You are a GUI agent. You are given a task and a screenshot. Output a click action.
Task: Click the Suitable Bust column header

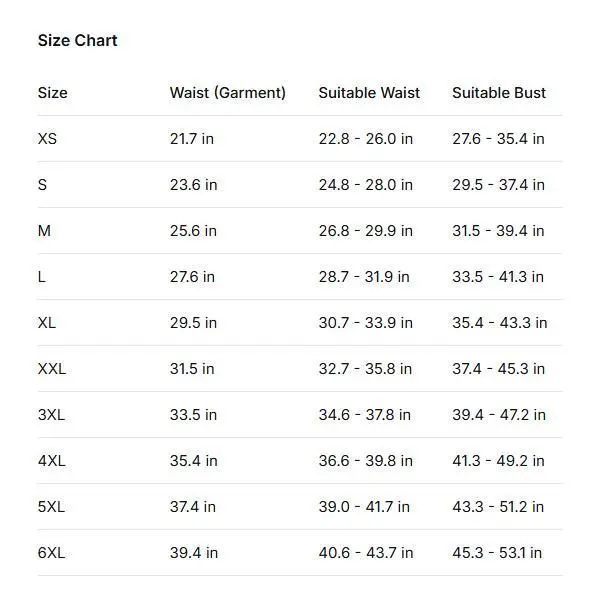[499, 93]
